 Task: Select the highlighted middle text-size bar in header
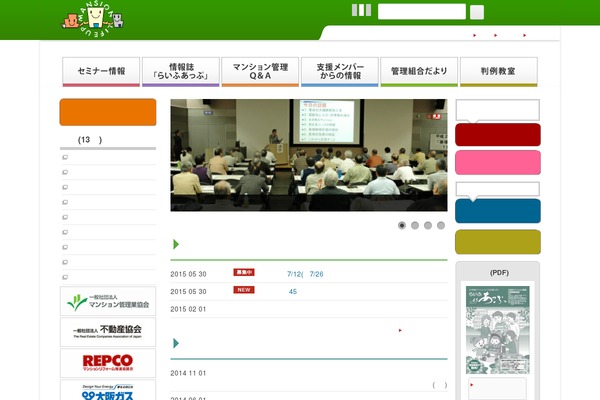pos(361,10)
